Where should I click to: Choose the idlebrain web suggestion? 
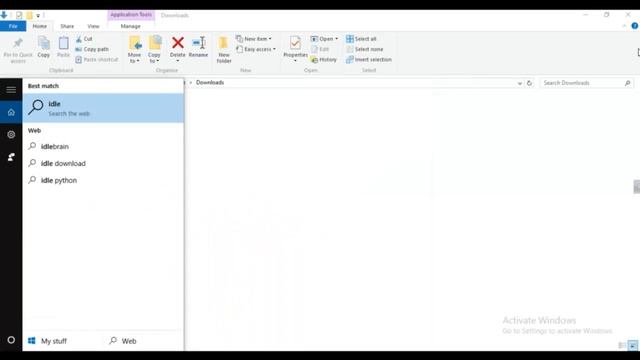(103, 147)
